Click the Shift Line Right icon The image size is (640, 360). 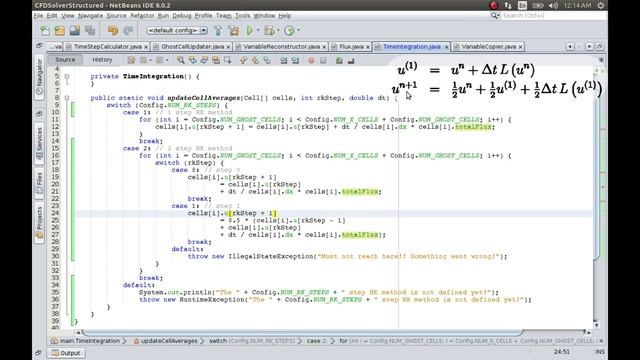coord(295,60)
